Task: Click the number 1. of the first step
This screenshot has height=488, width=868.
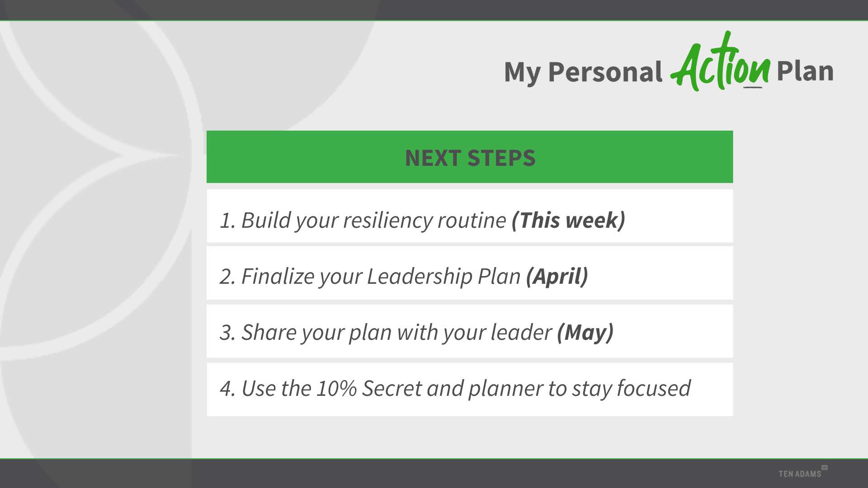Action: click(228, 221)
